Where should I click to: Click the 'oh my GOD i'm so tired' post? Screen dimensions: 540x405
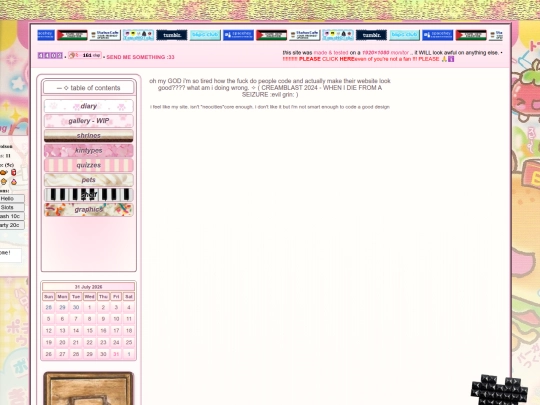270,88
